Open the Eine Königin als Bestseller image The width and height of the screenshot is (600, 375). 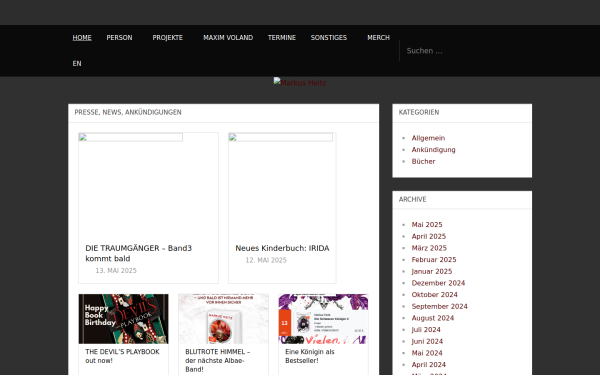[323, 319]
